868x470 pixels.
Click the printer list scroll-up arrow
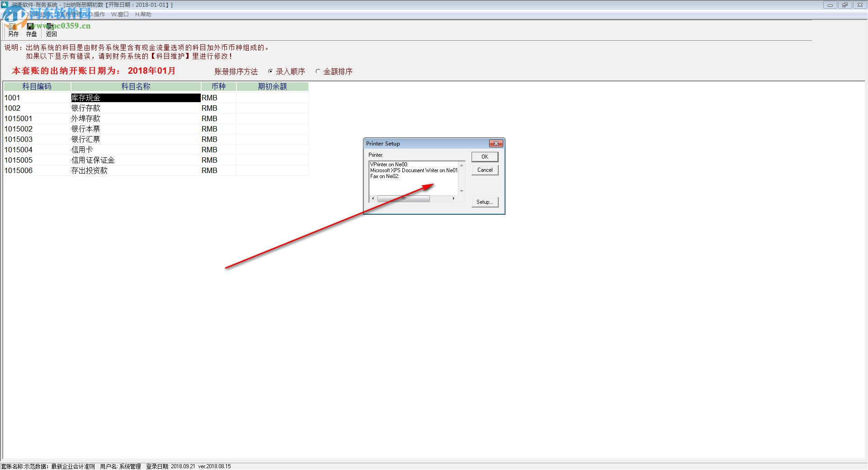pos(462,165)
